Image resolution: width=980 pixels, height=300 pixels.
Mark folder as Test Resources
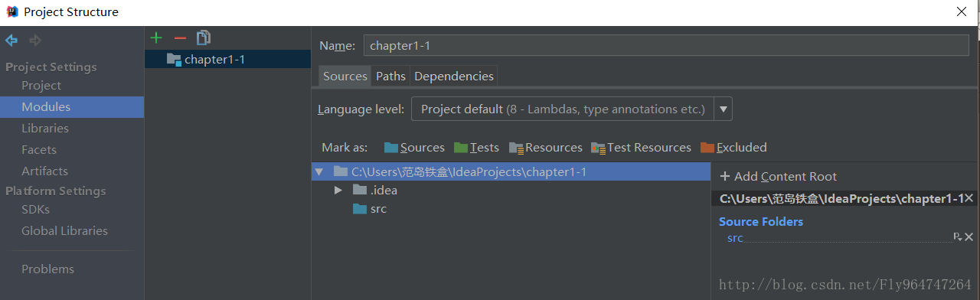point(641,148)
